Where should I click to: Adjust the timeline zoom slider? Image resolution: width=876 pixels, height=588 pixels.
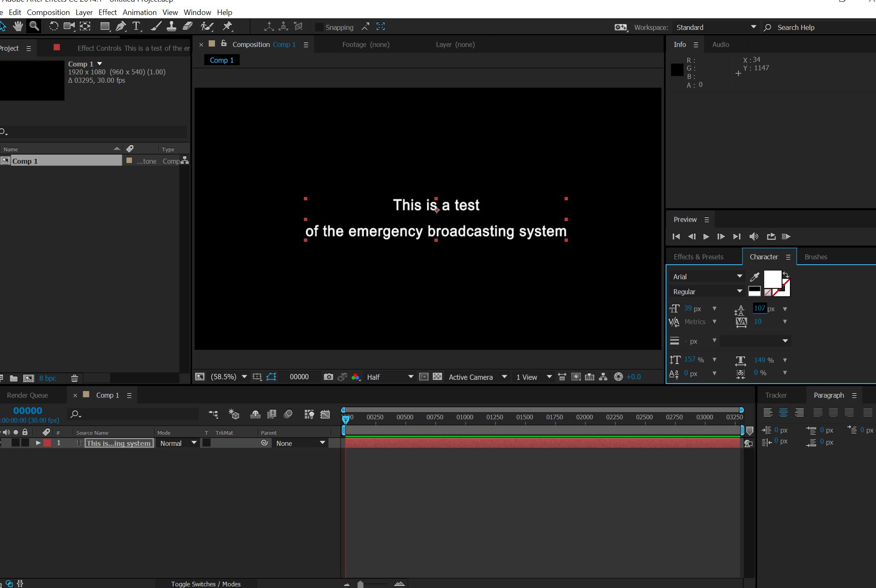360,584
